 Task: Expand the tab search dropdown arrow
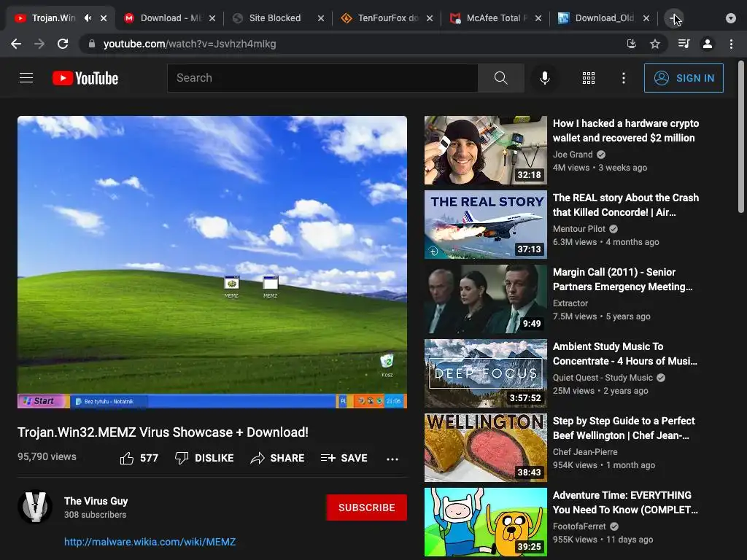tap(731, 18)
